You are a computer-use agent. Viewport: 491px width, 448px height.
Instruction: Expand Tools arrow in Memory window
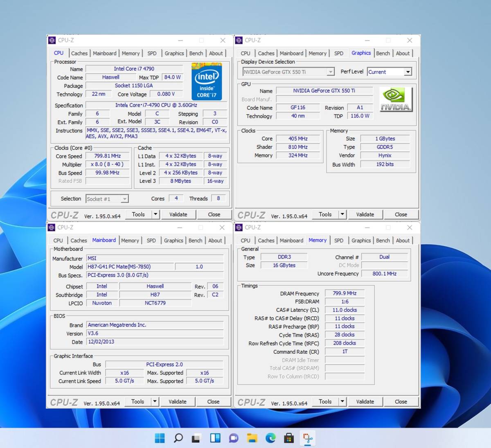(342, 402)
